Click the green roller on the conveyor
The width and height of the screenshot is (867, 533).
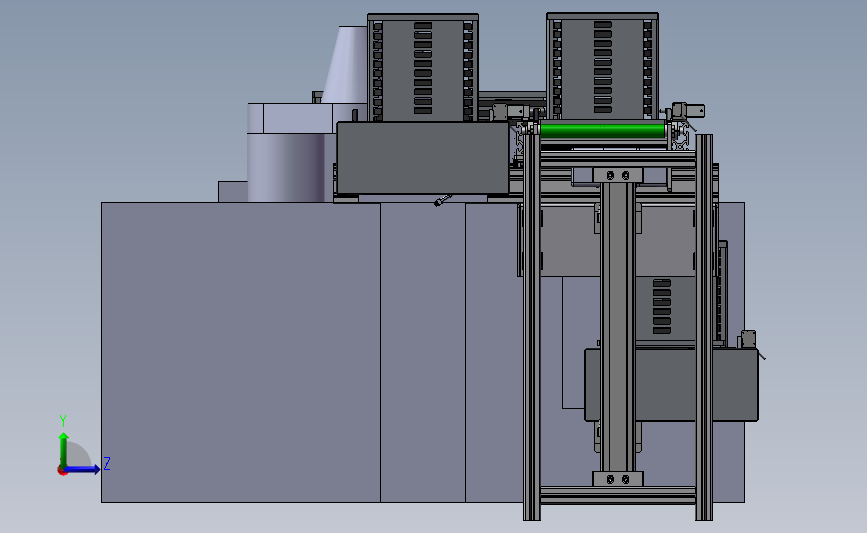[x=602, y=131]
